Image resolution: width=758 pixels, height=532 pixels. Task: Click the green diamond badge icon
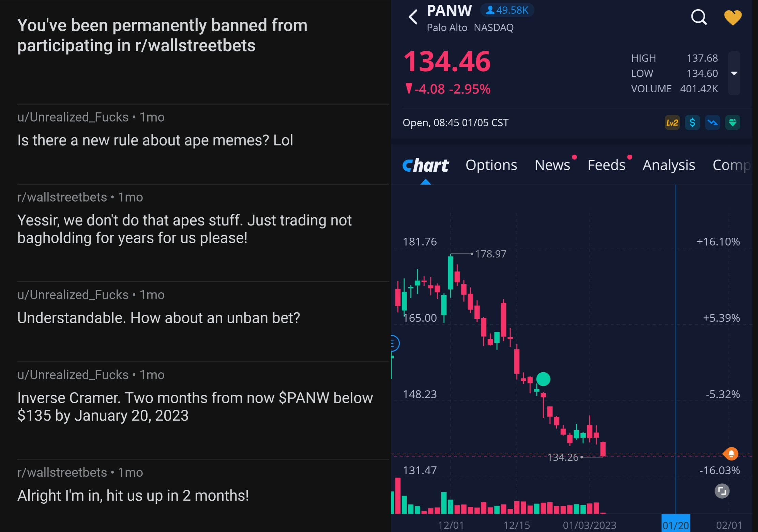click(732, 123)
